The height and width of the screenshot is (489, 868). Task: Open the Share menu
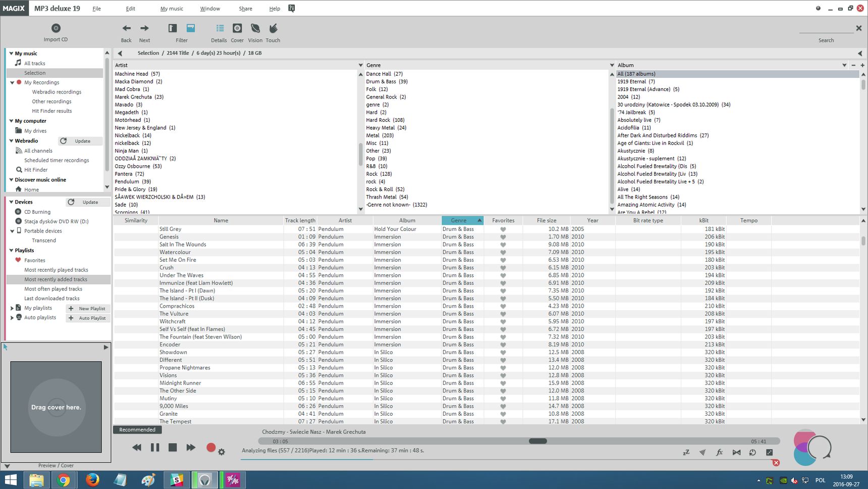coord(245,9)
